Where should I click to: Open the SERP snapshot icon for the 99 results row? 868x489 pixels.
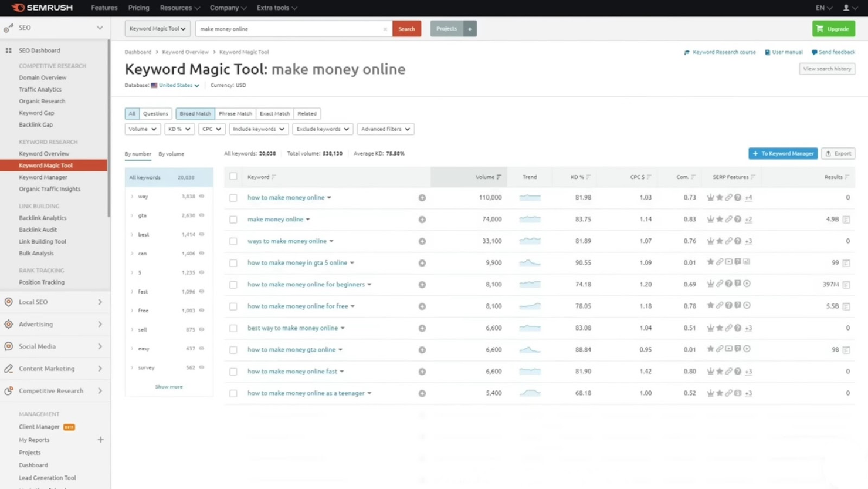pos(846,263)
